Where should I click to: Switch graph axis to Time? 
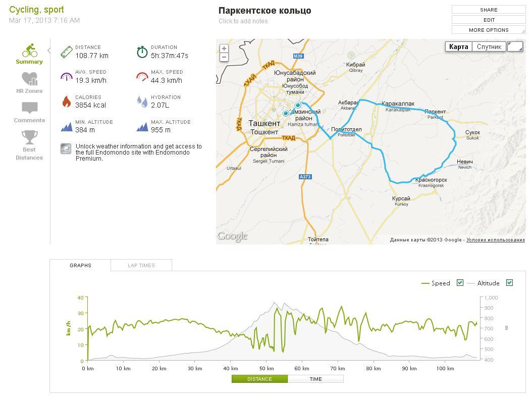click(x=315, y=379)
